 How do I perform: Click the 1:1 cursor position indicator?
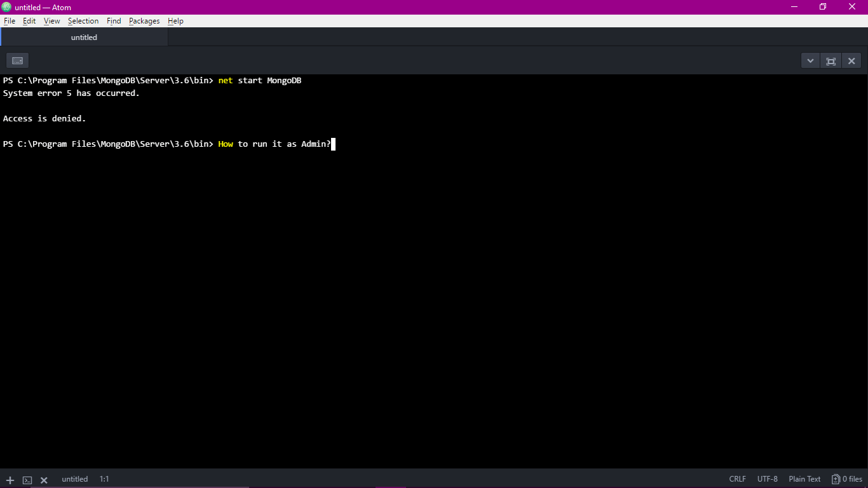[104, 479]
